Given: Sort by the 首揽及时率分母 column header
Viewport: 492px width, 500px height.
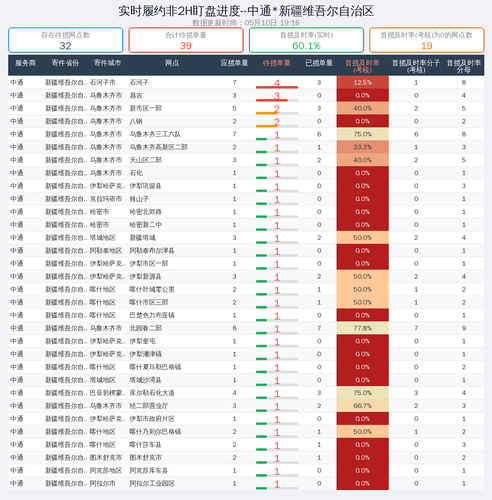Looking at the screenshot, I should coord(464,66).
